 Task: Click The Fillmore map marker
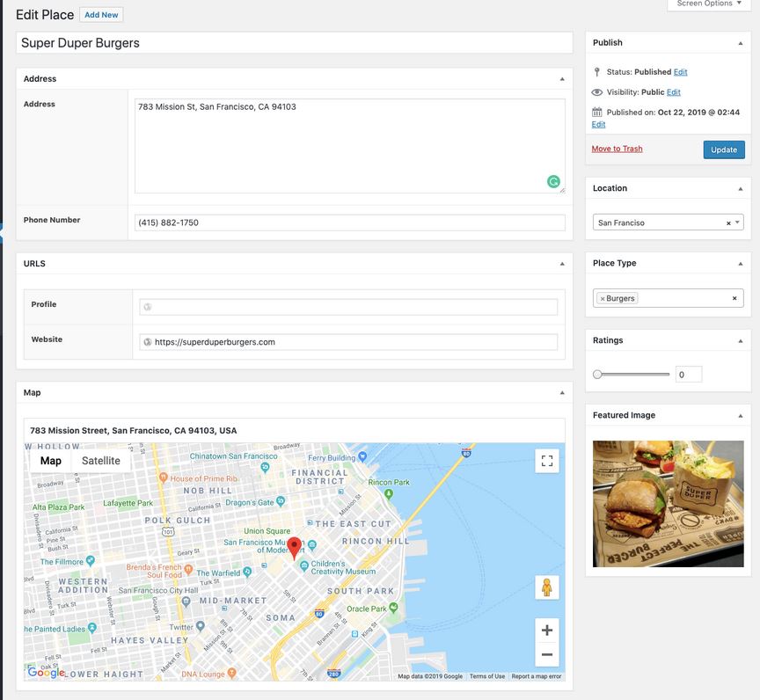point(90,560)
